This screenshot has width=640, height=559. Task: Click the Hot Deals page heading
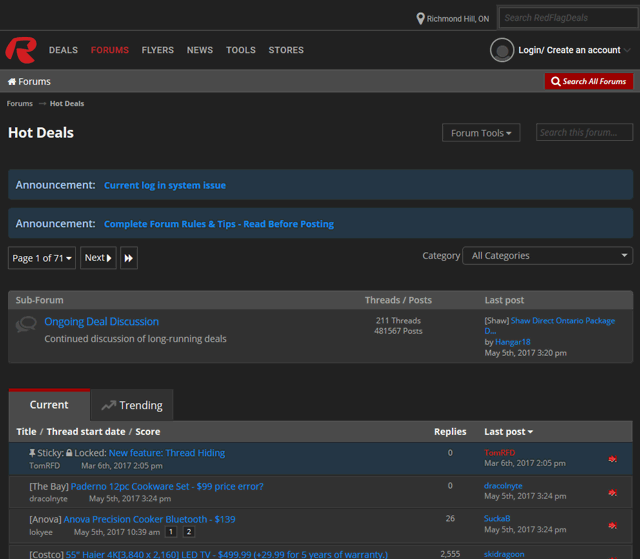pos(41,133)
